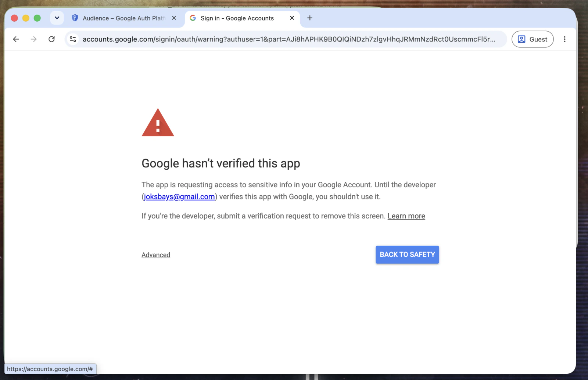Open the Learn more link
Screen dimensions: 588x380
click(406, 216)
